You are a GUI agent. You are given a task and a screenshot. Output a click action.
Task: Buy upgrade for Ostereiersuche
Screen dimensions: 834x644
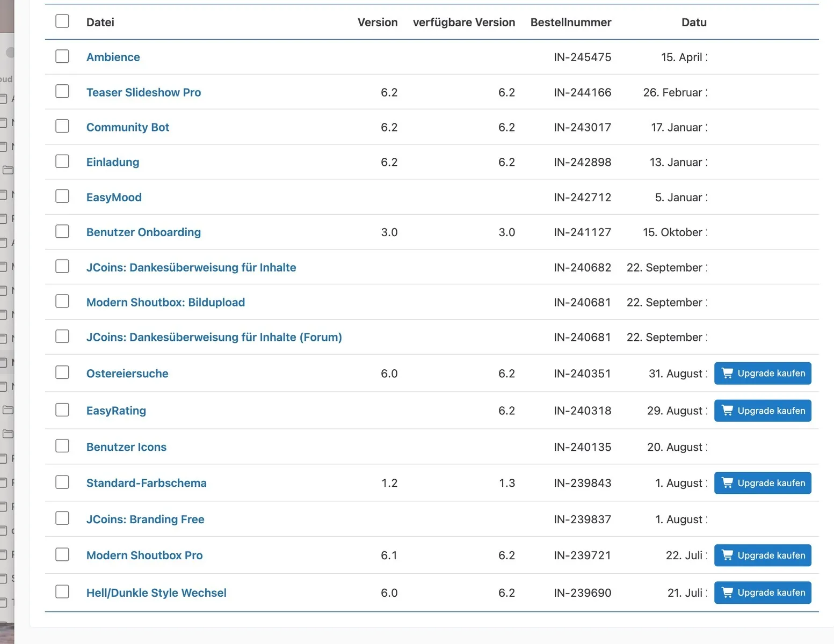[x=763, y=373]
